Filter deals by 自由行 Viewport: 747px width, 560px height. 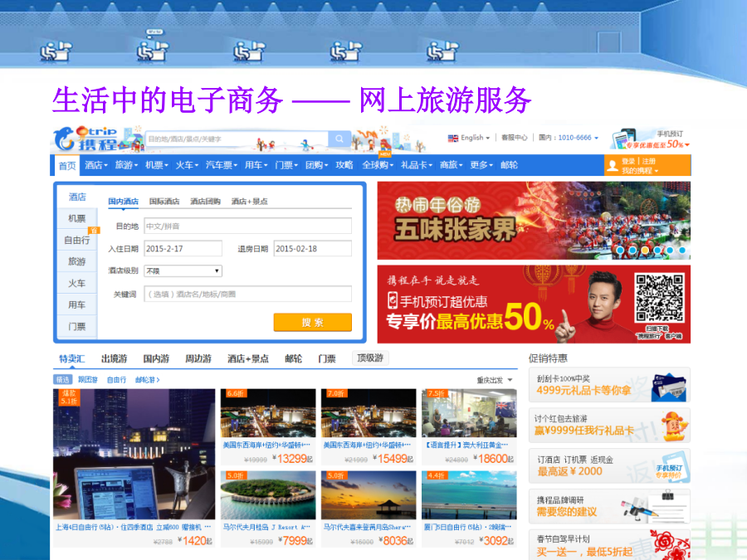[x=116, y=380]
